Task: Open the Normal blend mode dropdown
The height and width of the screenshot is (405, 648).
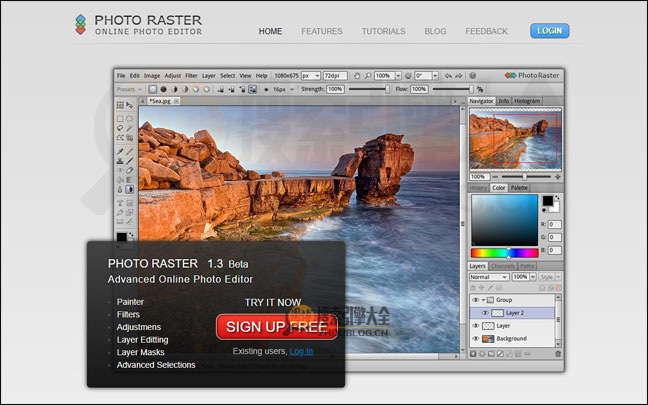Action: coord(489,277)
